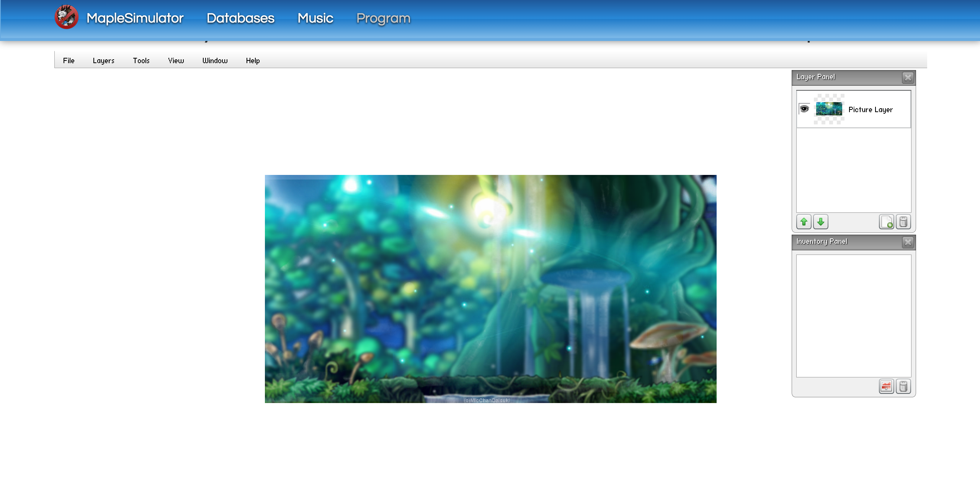Go to the Music page
Image resolution: width=980 pixels, height=493 pixels.
315,18
